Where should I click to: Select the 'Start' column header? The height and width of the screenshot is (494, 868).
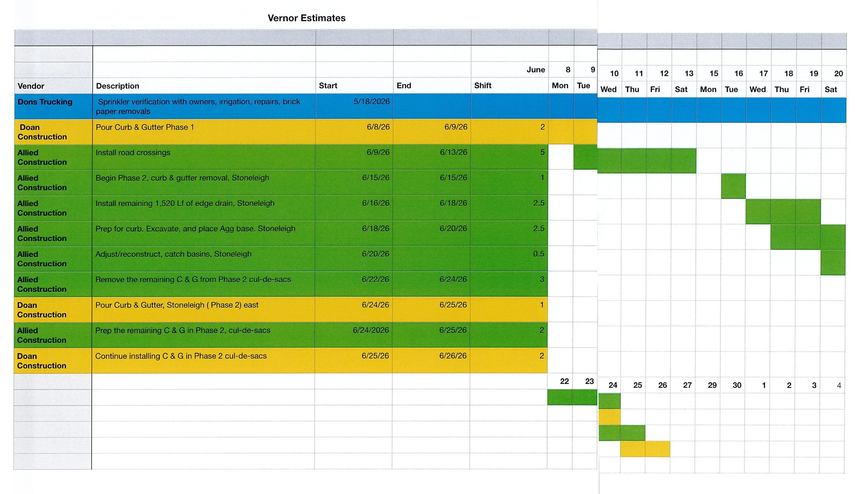tap(328, 86)
